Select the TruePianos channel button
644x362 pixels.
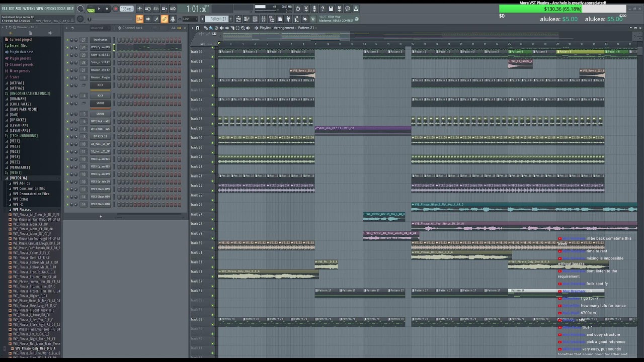click(100, 40)
